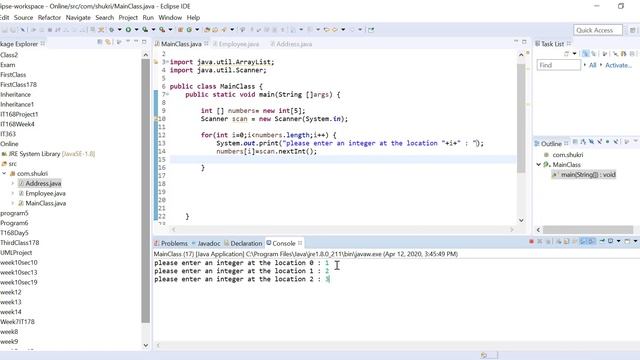Toggle Pin Console button

[x=602, y=242]
